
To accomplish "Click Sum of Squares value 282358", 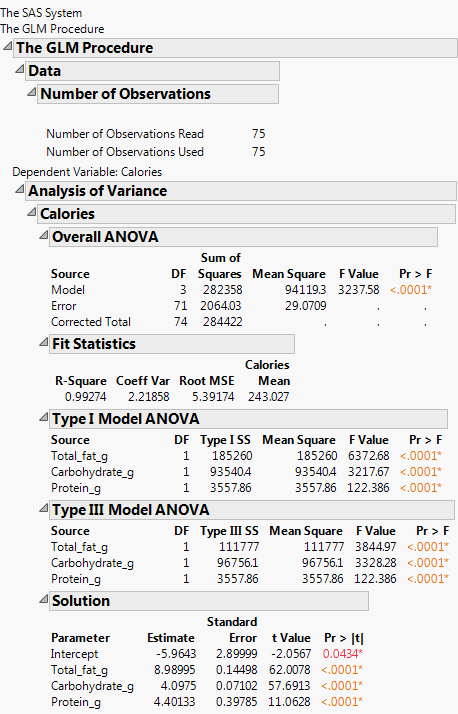I will pos(223,290).
